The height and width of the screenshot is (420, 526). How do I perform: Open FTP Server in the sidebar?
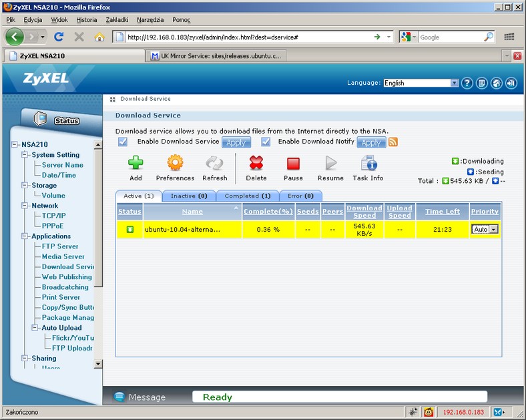tap(60, 246)
